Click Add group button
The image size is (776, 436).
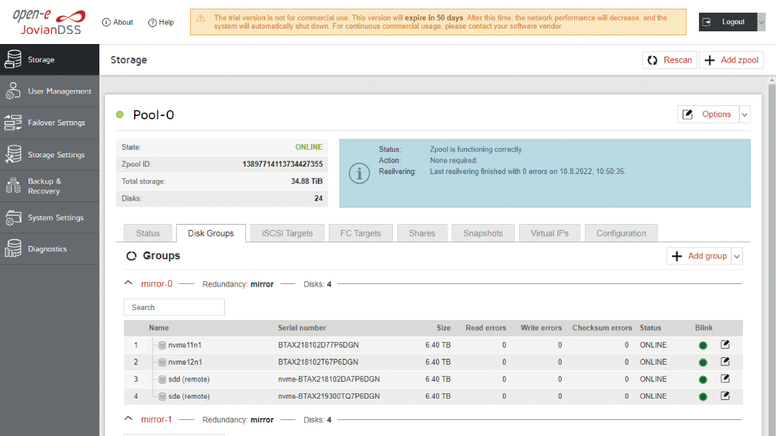coord(699,256)
